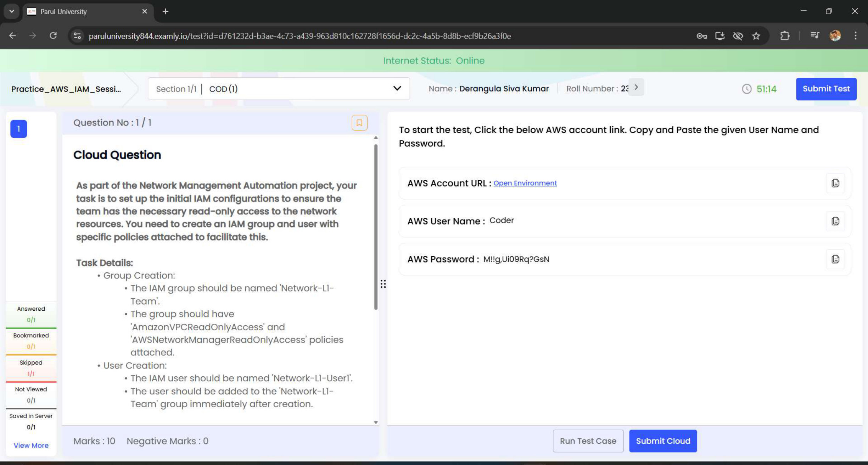Screen dimensions: 868x465
Task: Open the browser extensions puzzle icon
Action: tap(785, 36)
